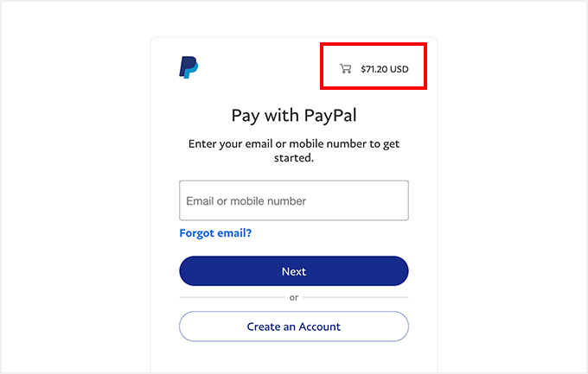Continue with the dark blue Next button
The height and width of the screenshot is (374, 588).
point(294,271)
